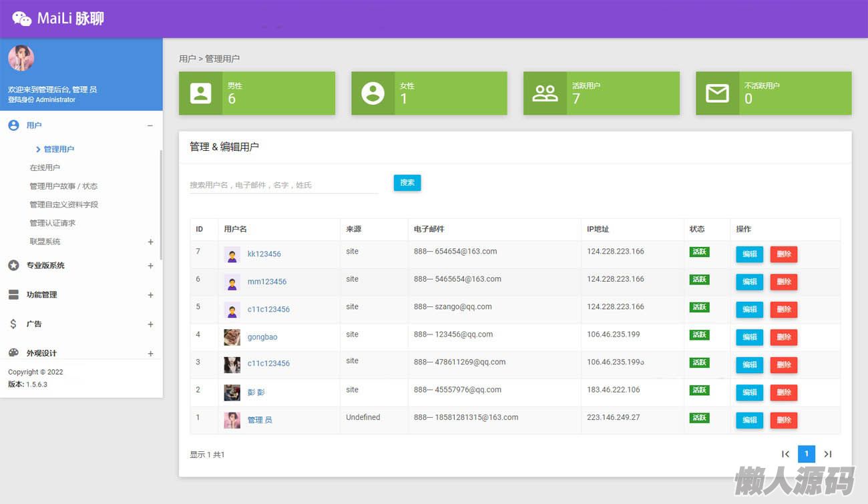Delete user gongbao

point(783,337)
